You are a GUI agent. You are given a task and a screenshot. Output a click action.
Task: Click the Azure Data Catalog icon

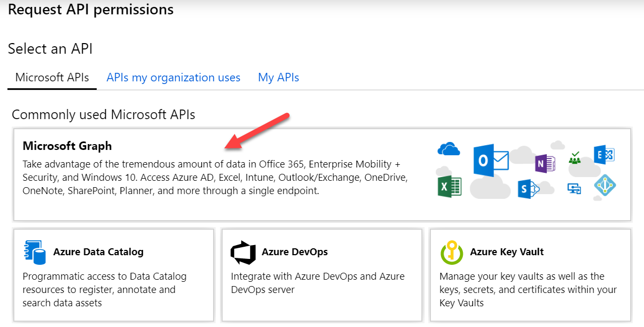pyautogui.click(x=35, y=252)
